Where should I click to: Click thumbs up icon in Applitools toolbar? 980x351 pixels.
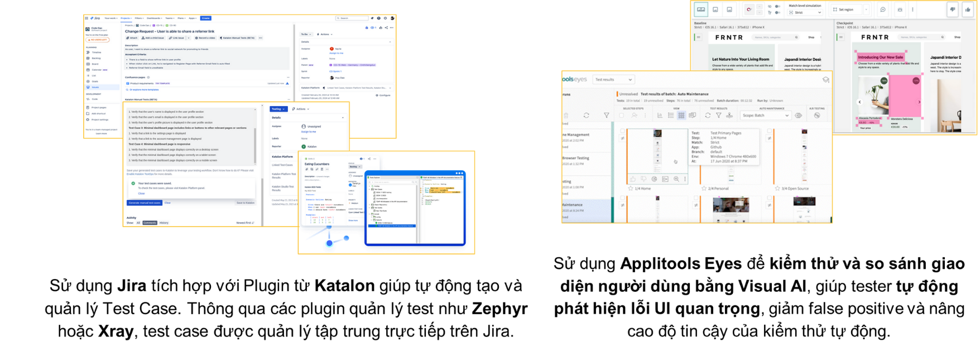(968, 9)
